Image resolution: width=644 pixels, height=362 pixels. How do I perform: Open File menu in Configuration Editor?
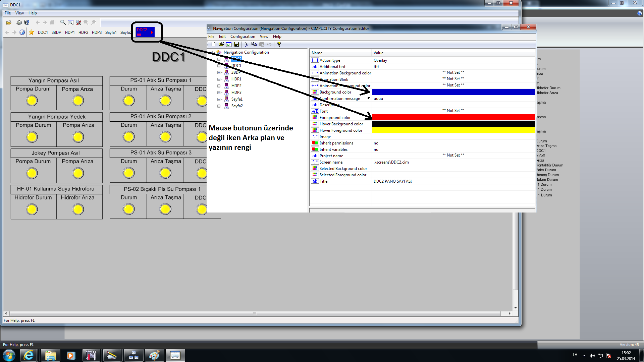[211, 37]
